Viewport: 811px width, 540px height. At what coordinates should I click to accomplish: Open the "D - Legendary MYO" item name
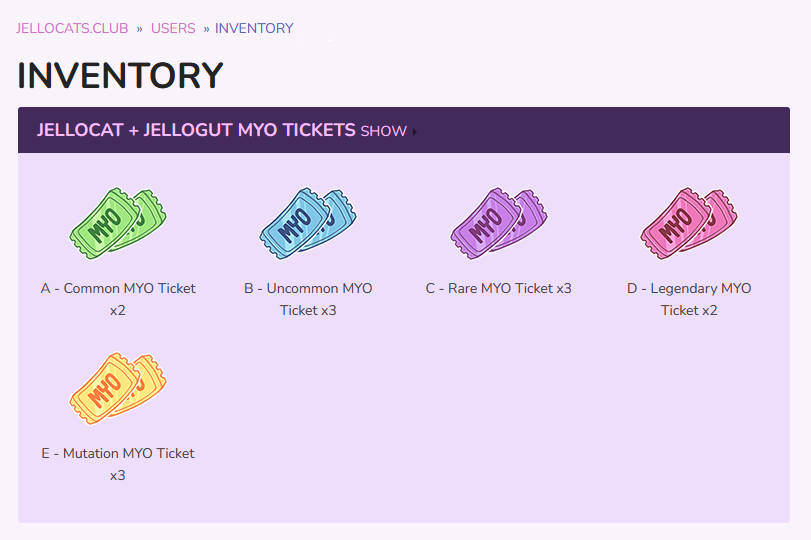pyautogui.click(x=689, y=288)
